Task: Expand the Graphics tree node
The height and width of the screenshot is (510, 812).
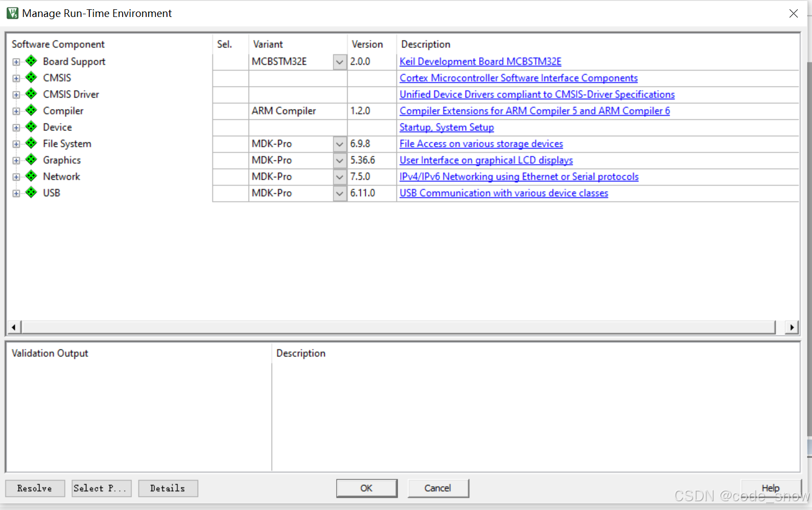Action: [16, 161]
